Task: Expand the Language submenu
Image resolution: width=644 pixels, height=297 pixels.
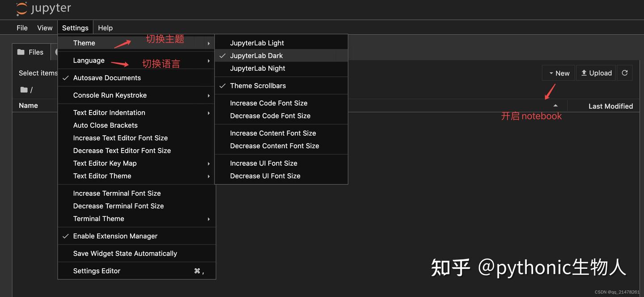Action: coord(89,60)
